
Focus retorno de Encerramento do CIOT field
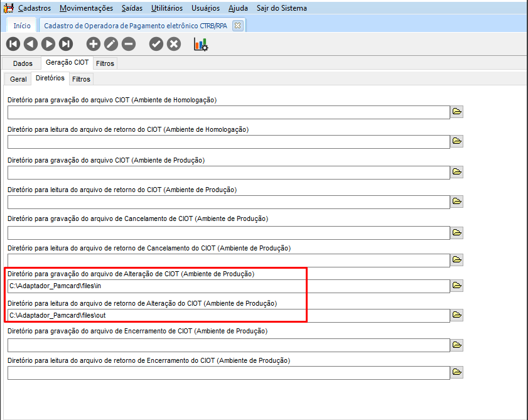click(229, 373)
